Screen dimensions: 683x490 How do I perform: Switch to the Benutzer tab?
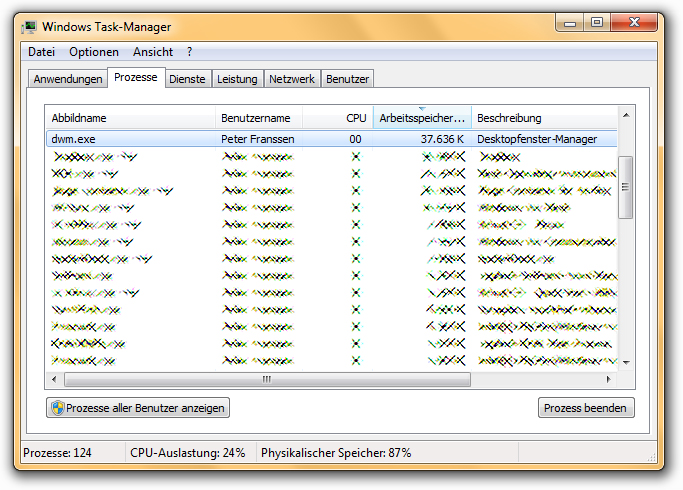coord(347,79)
